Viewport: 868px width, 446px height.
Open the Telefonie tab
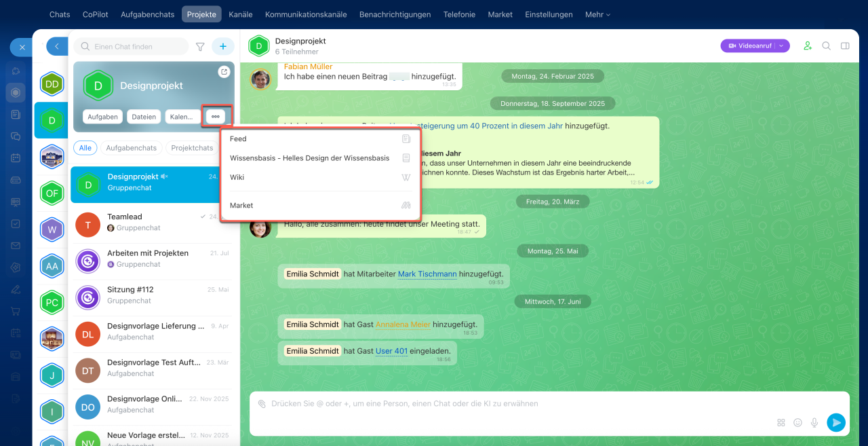[459, 14]
